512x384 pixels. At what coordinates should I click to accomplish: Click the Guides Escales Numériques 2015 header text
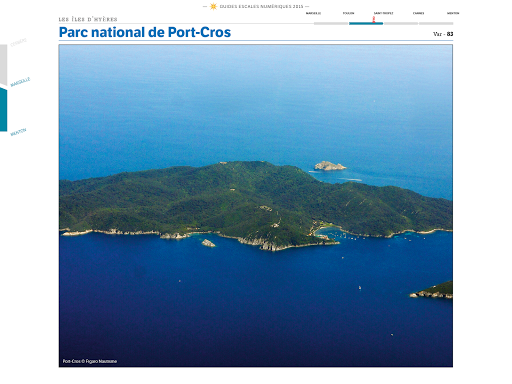262,6
